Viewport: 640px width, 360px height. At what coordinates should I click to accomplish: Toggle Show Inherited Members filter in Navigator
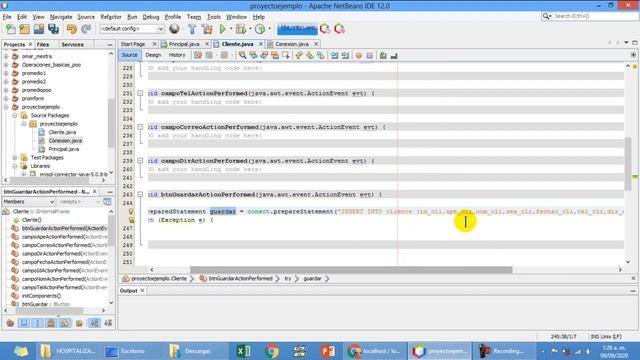coord(10,323)
